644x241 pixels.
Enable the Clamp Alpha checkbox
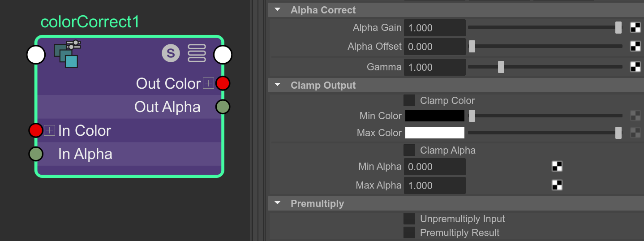point(409,150)
